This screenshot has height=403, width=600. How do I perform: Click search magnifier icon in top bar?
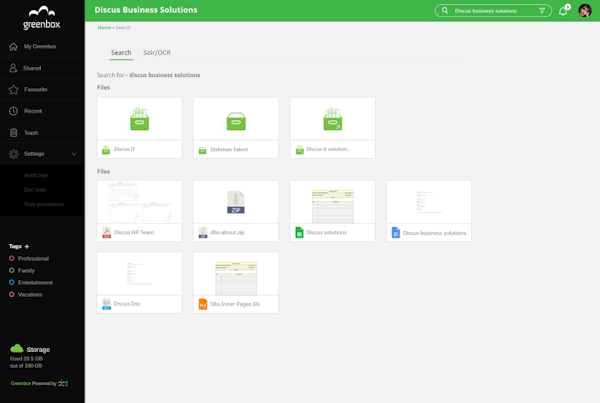click(445, 11)
